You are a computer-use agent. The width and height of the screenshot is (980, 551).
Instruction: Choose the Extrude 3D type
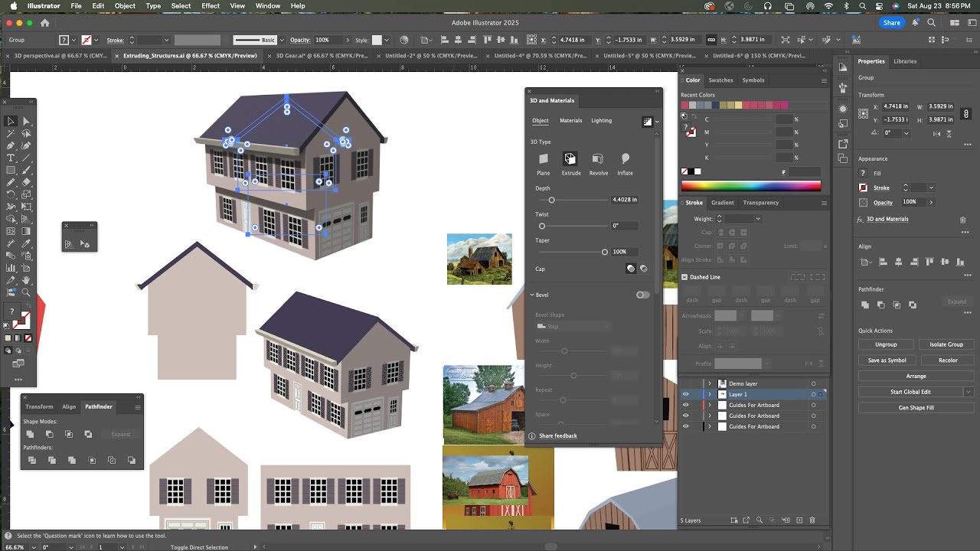point(571,162)
